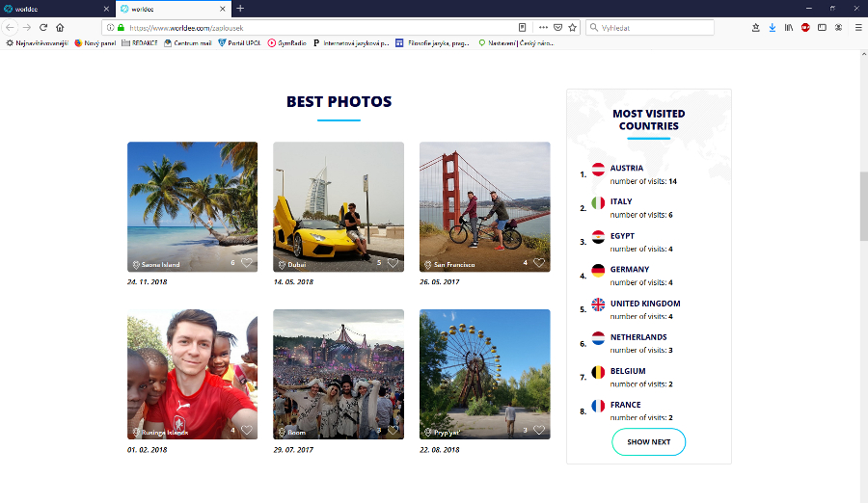Open page actions three-dots menu

(x=543, y=28)
